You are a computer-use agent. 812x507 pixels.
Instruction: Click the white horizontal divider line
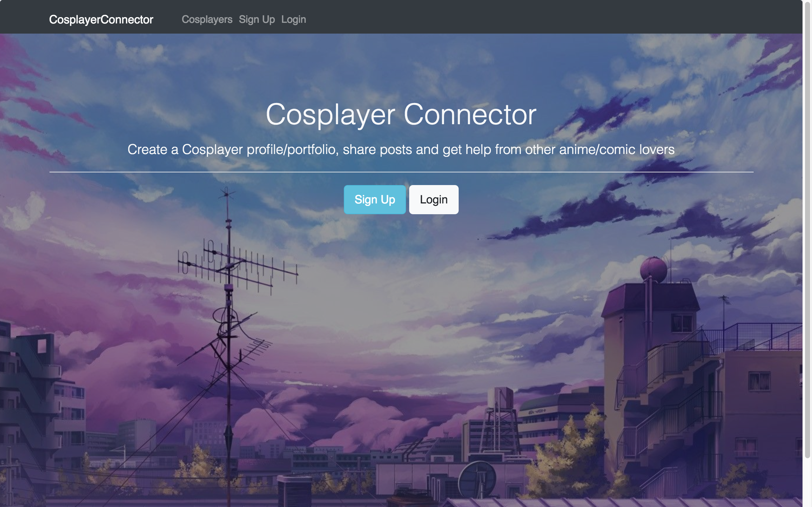click(x=401, y=172)
